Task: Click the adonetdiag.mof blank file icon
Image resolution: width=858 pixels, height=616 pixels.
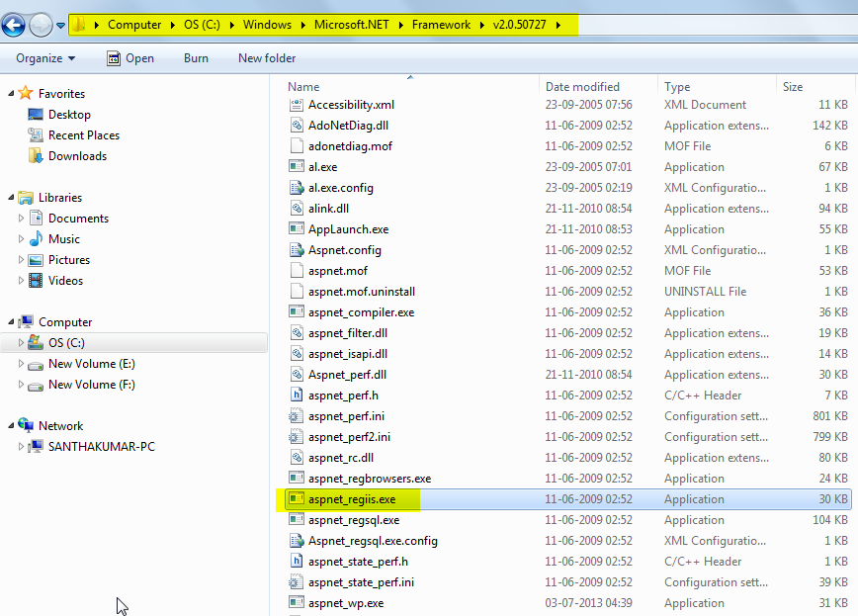Action: point(296,145)
